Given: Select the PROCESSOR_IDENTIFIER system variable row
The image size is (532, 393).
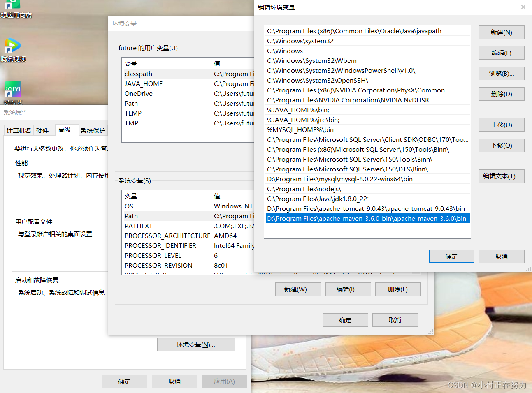Looking at the screenshot, I should coord(188,246).
